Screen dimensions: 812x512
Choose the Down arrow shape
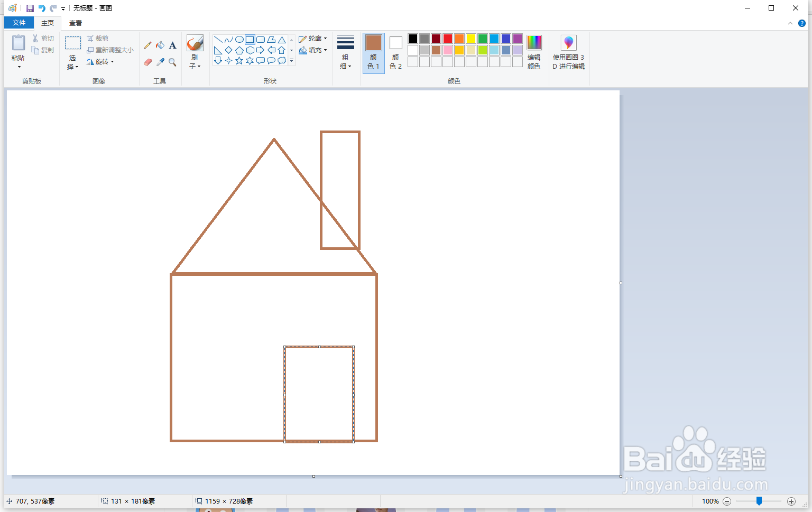(218, 61)
